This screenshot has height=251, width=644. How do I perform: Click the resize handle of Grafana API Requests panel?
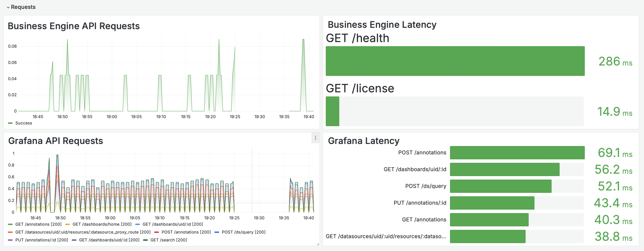click(318, 244)
